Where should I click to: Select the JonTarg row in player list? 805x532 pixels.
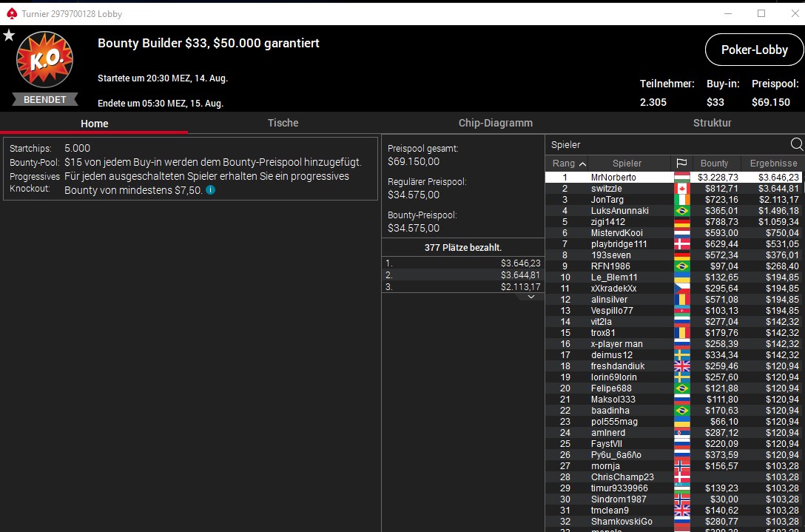click(x=674, y=199)
